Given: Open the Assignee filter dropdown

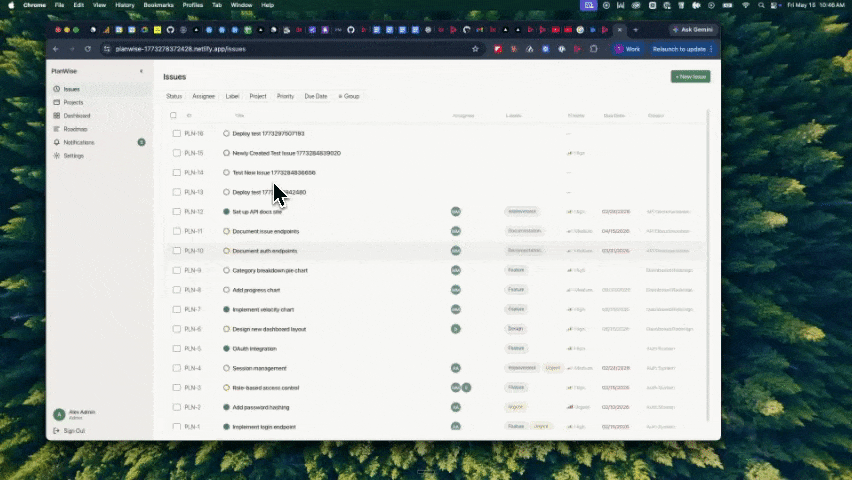Looking at the screenshot, I should click(x=204, y=96).
